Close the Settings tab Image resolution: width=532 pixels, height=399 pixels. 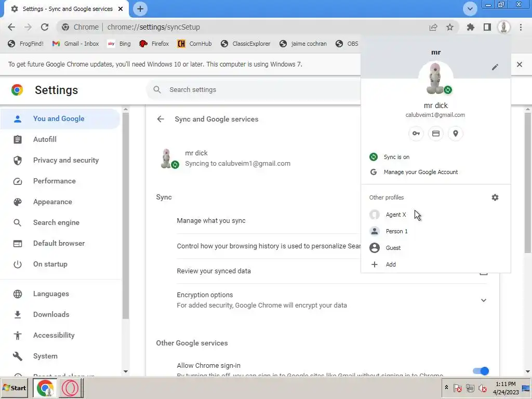121,9
